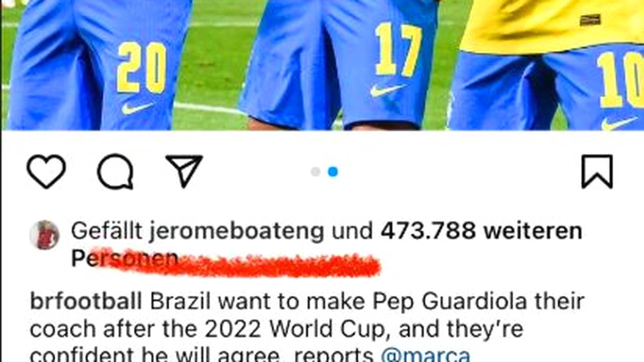
Task: Open the liker's small profile picture
Action: point(44,234)
